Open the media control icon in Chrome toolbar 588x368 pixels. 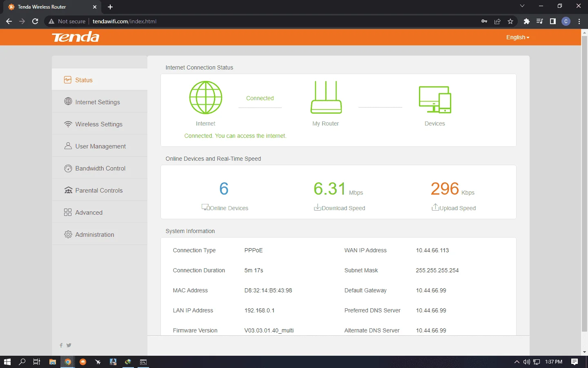pyautogui.click(x=540, y=21)
